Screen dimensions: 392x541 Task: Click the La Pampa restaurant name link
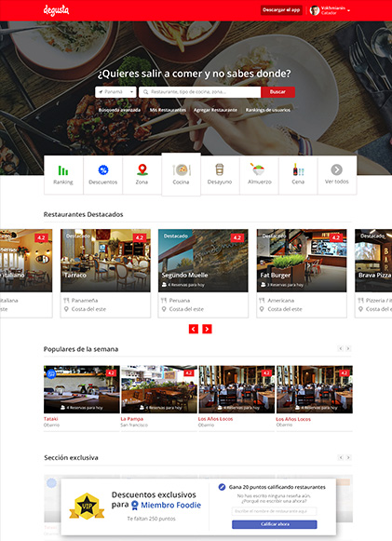coord(132,419)
